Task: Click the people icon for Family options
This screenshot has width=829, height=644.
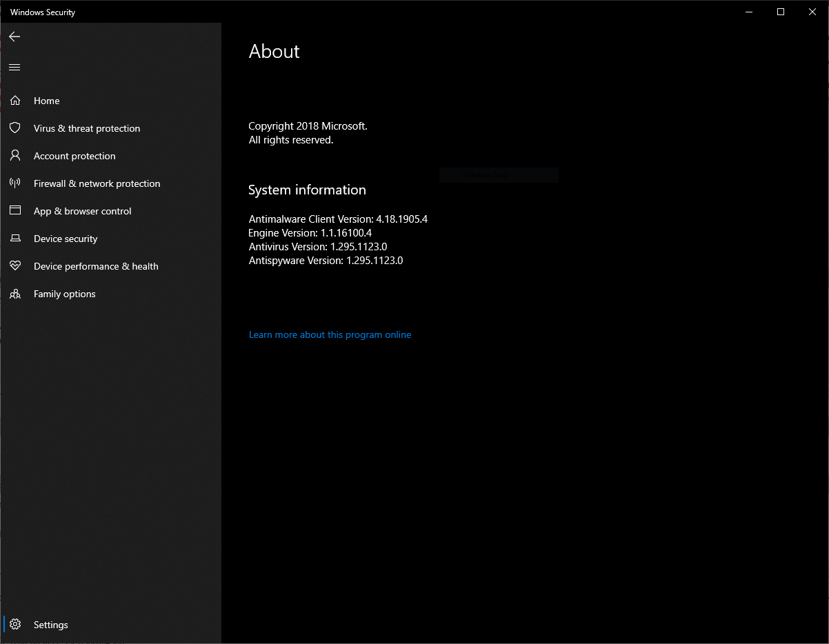Action: coord(15,294)
